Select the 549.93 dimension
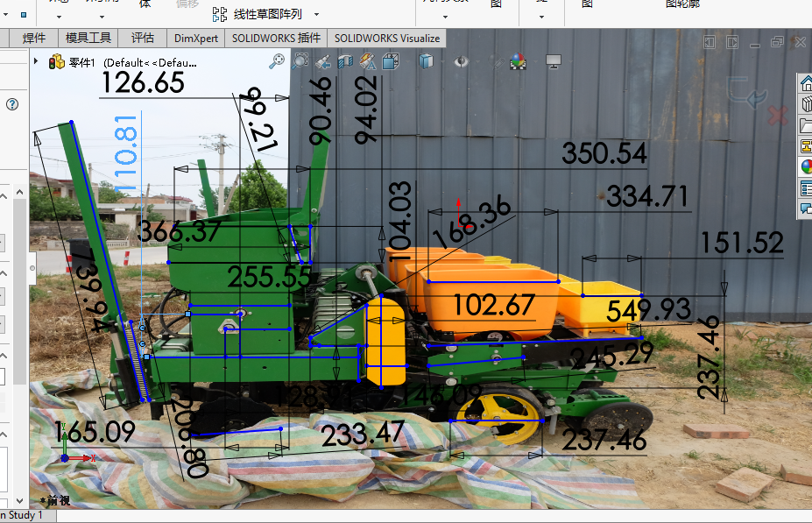 (648, 310)
